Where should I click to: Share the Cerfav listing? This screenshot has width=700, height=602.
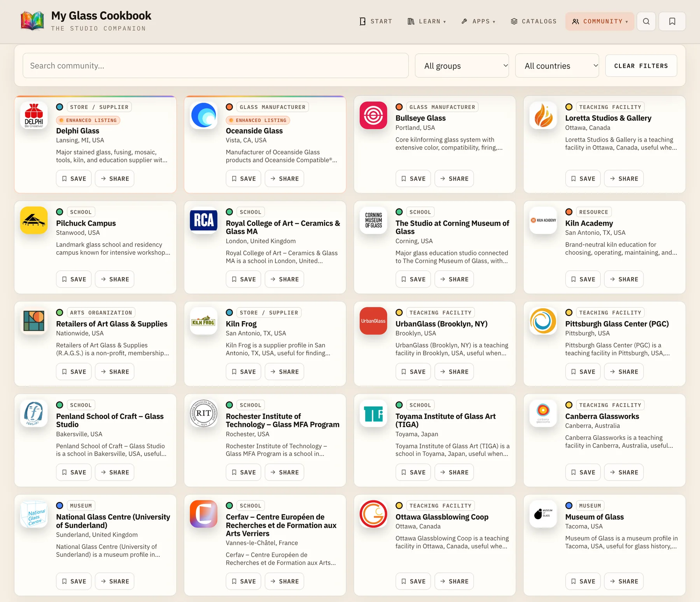point(284,581)
